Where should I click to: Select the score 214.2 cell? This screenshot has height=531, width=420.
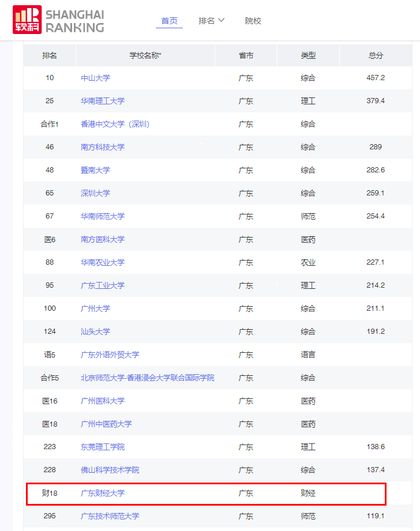(x=376, y=285)
